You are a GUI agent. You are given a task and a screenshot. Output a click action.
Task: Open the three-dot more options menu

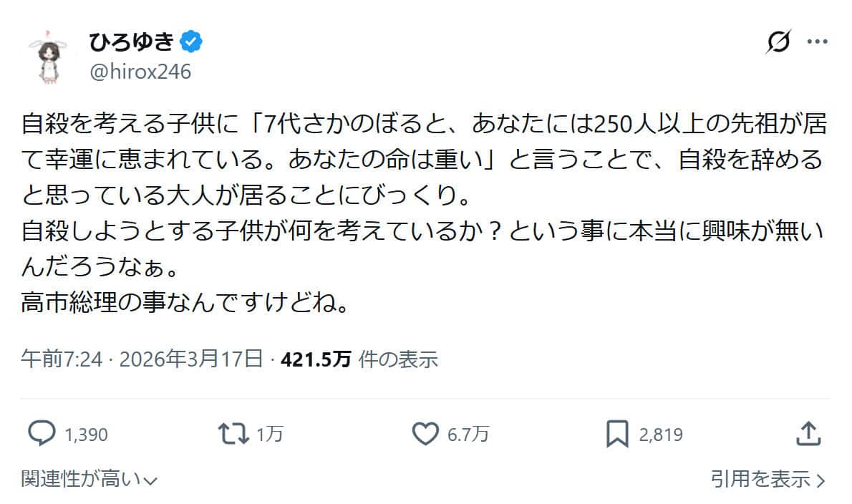click(817, 42)
